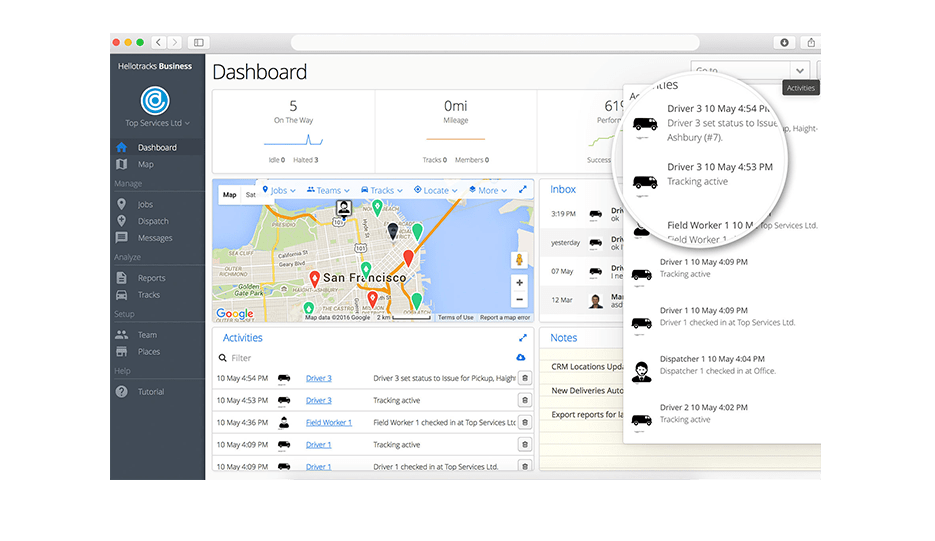The width and height of the screenshot is (935, 541).
Task: Click the Street View pegman icon
Action: [519, 260]
